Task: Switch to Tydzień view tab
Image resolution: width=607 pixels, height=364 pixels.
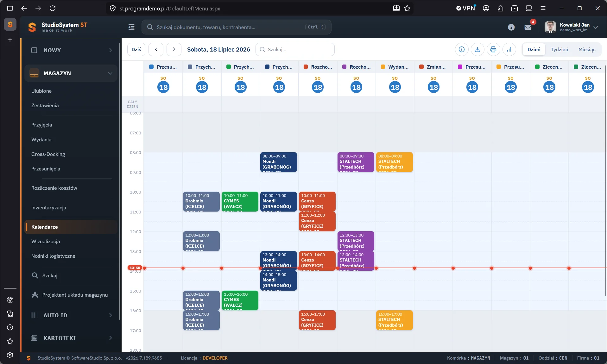Action: coord(559,49)
